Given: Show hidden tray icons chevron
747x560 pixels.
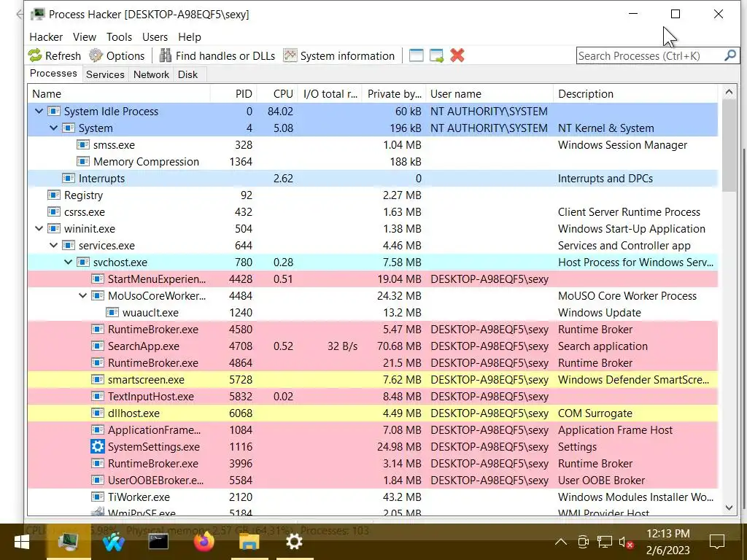Looking at the screenshot, I should [x=561, y=542].
